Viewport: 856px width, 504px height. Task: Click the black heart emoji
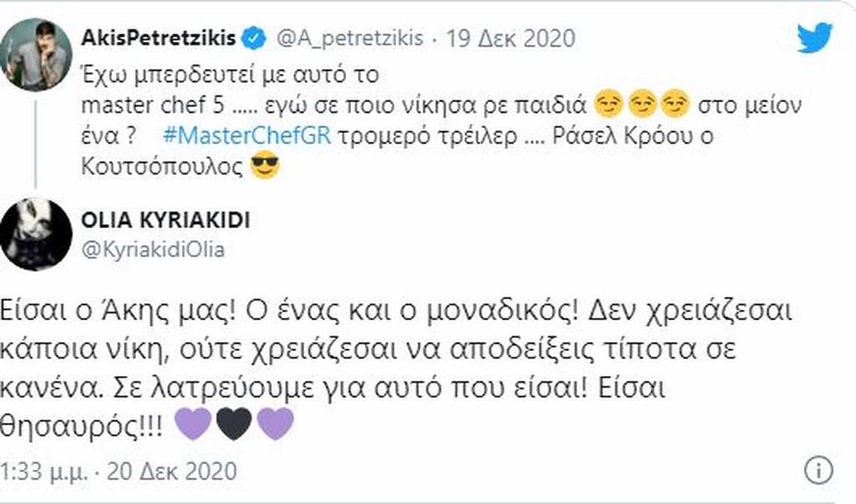tap(234, 423)
